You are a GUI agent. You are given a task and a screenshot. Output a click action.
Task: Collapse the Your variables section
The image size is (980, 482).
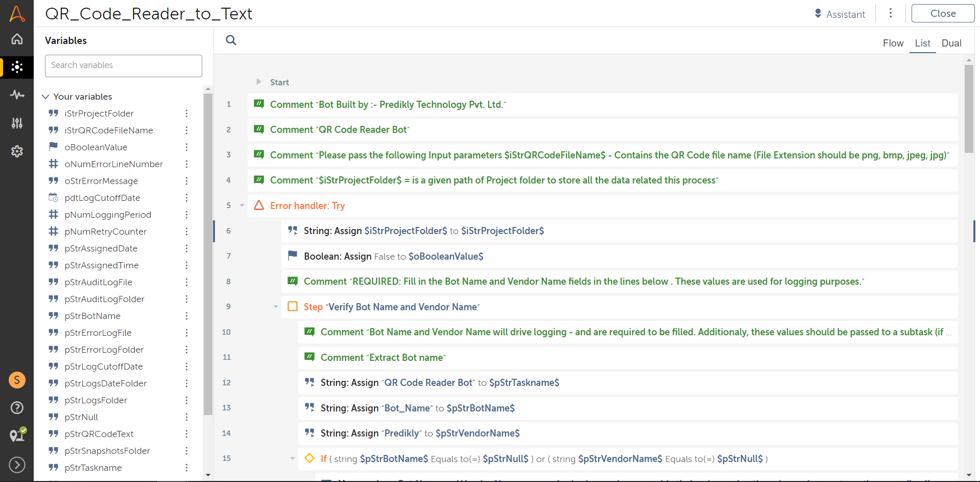[45, 97]
